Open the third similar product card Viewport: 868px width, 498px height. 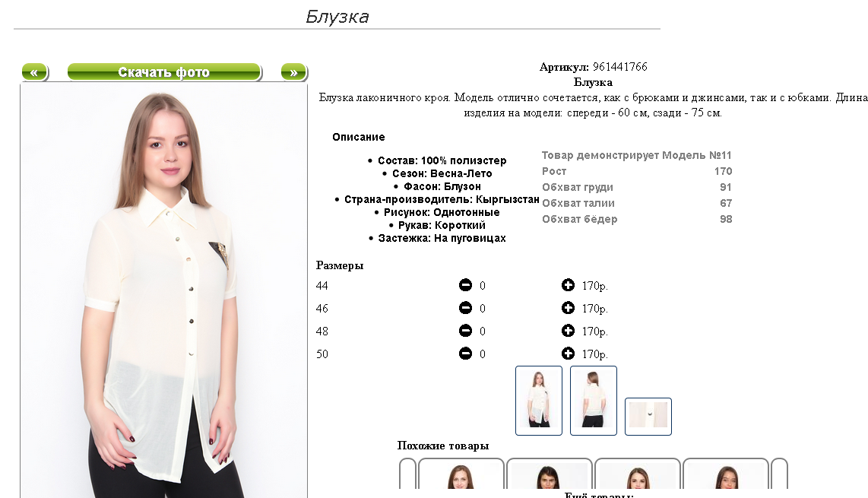pyautogui.click(x=638, y=474)
